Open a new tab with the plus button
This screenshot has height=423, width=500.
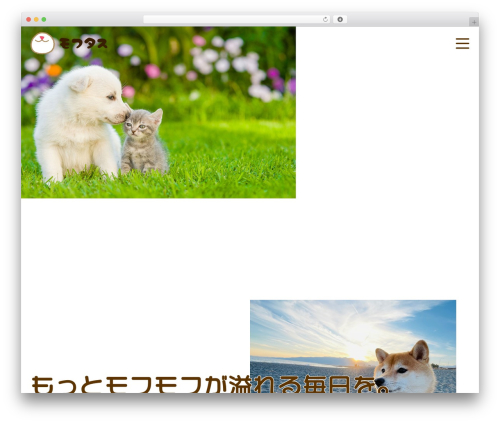tap(474, 22)
